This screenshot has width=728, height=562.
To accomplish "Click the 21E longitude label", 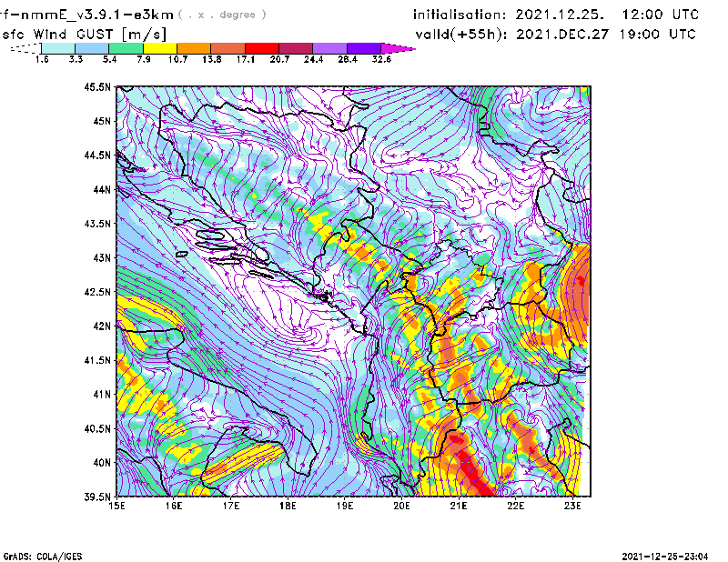I will click(x=459, y=506).
